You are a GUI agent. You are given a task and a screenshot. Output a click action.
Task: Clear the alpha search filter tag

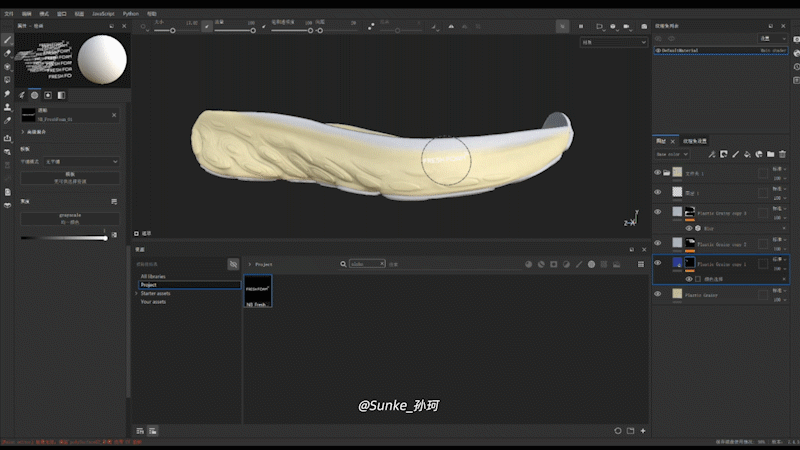tap(381, 264)
